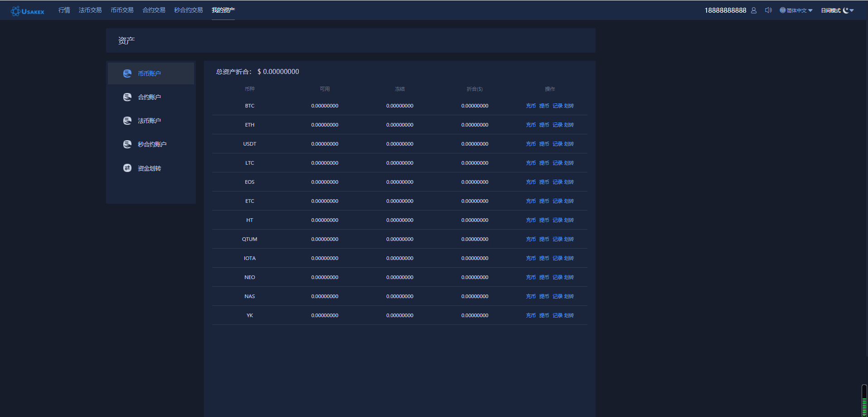
Task: Click the globe language icon
Action: [x=782, y=10]
